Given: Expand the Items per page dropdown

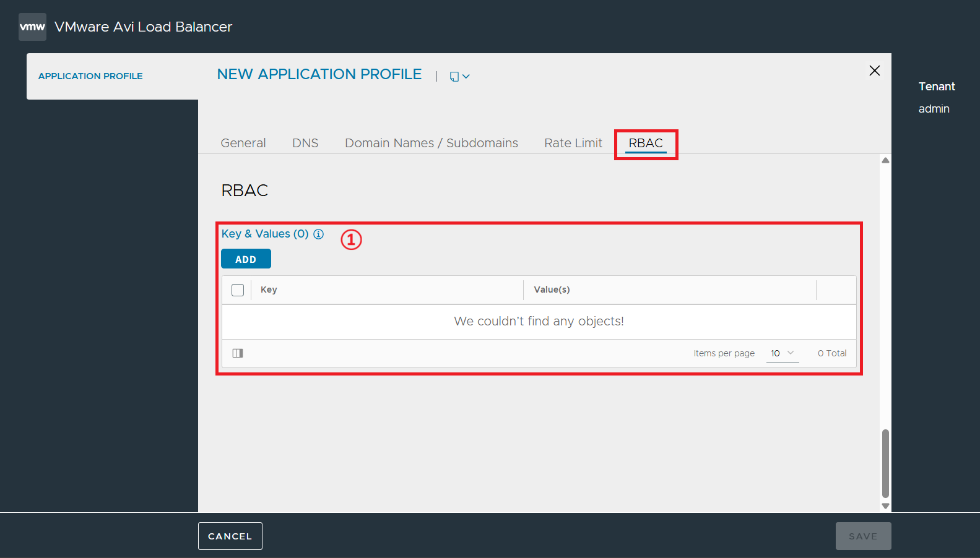Looking at the screenshot, I should click(x=783, y=353).
